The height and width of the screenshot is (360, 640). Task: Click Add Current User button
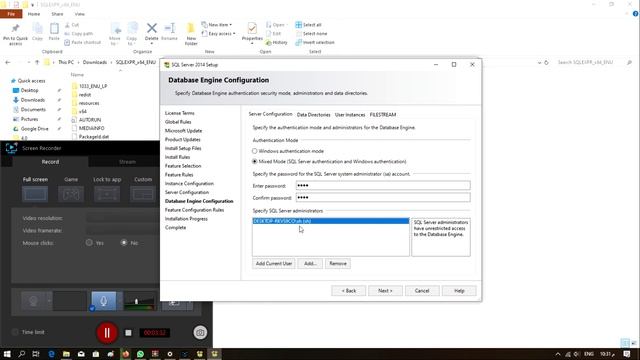pos(273,264)
